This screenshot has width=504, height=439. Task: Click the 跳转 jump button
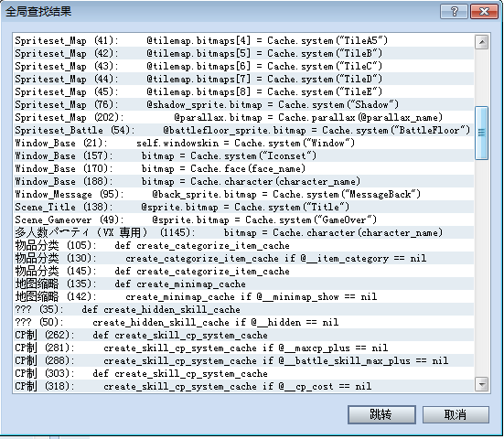coord(381,414)
